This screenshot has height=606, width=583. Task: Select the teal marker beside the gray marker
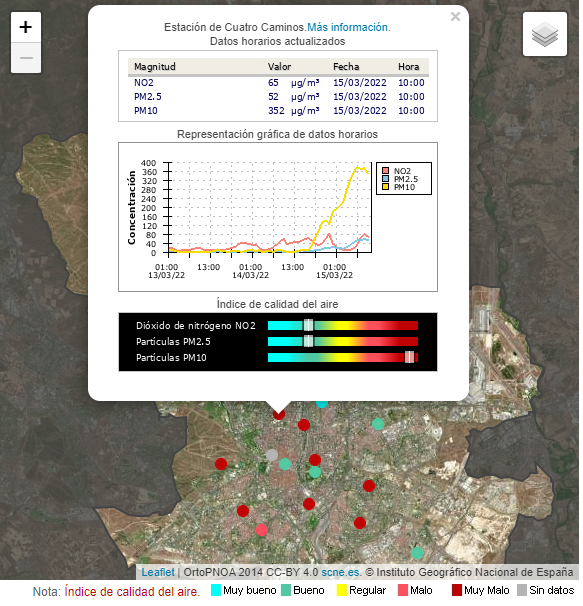tap(285, 464)
